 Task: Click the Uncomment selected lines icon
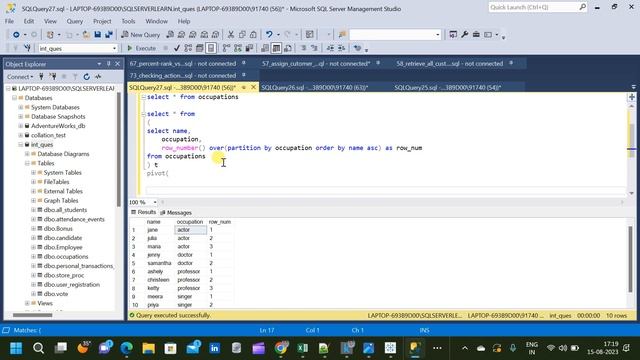[314, 48]
